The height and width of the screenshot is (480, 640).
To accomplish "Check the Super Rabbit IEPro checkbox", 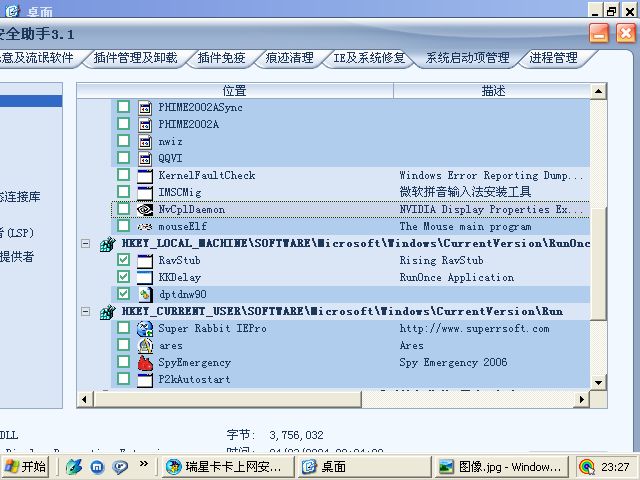I will [123, 328].
